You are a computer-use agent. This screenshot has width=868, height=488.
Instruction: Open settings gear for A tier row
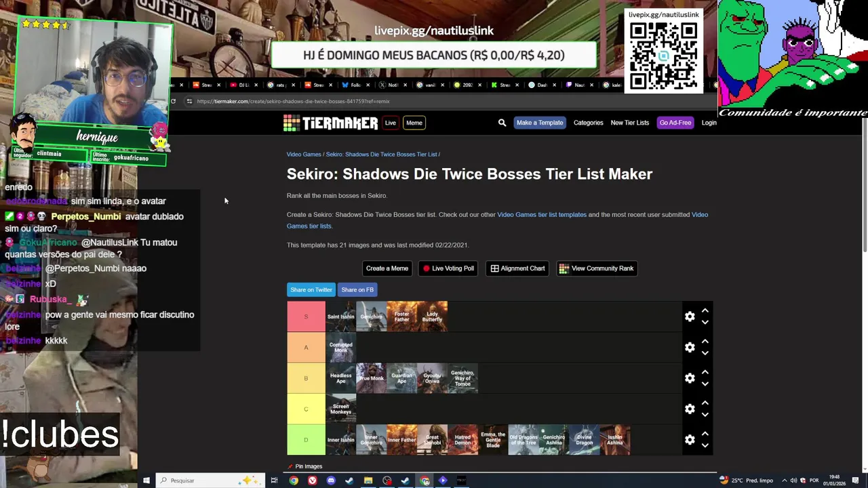tap(690, 347)
